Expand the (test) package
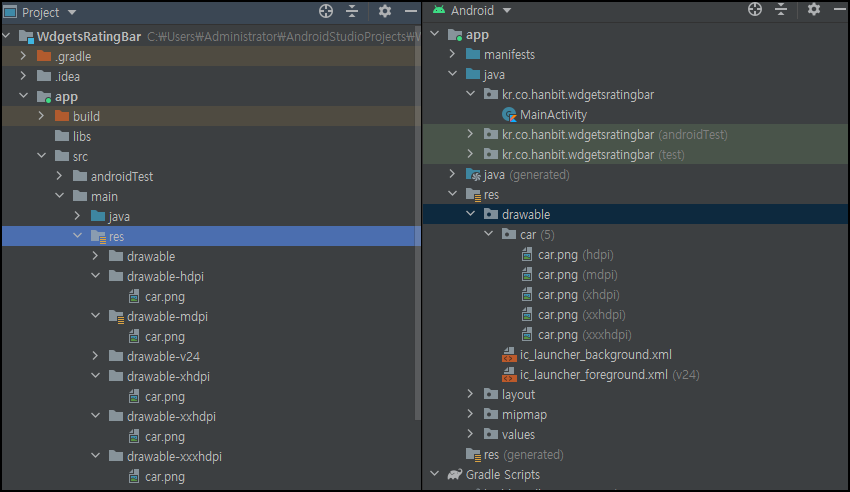Viewport: 850px width, 492px height. point(471,154)
